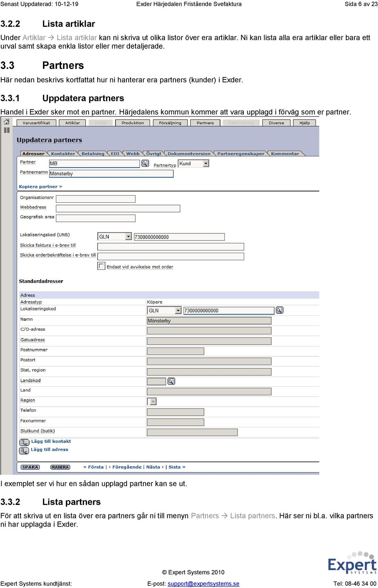
Task: Search partner using magnifier next to MB field
Action: pos(145,163)
